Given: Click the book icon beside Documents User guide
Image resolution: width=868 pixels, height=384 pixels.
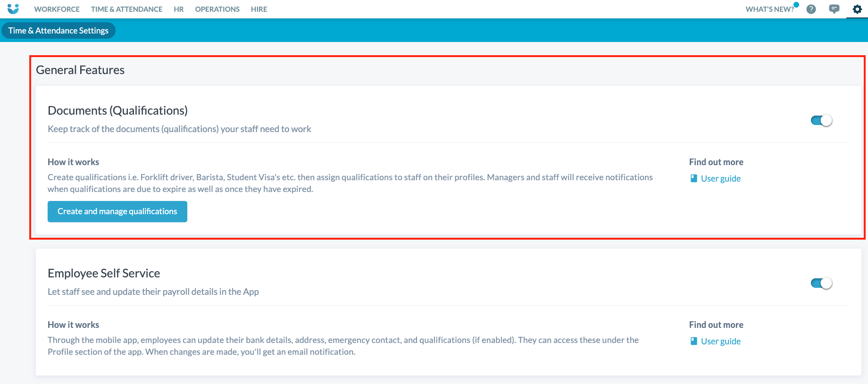Looking at the screenshot, I should (693, 178).
